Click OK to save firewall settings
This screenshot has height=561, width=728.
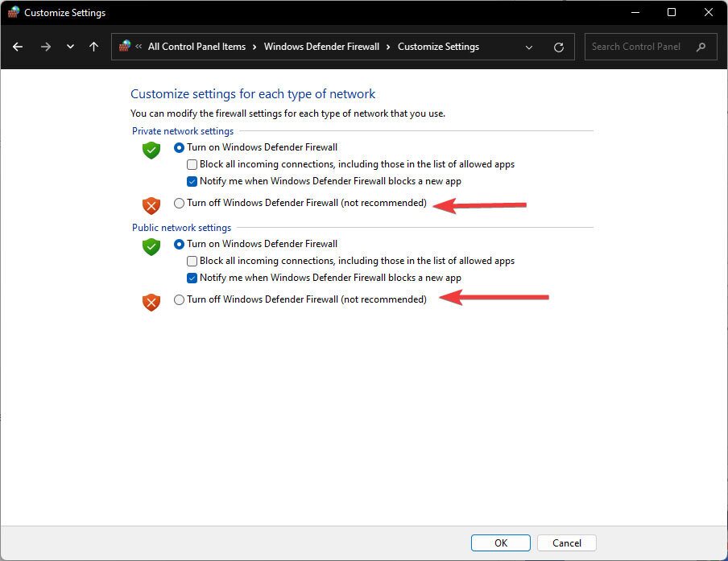501,543
